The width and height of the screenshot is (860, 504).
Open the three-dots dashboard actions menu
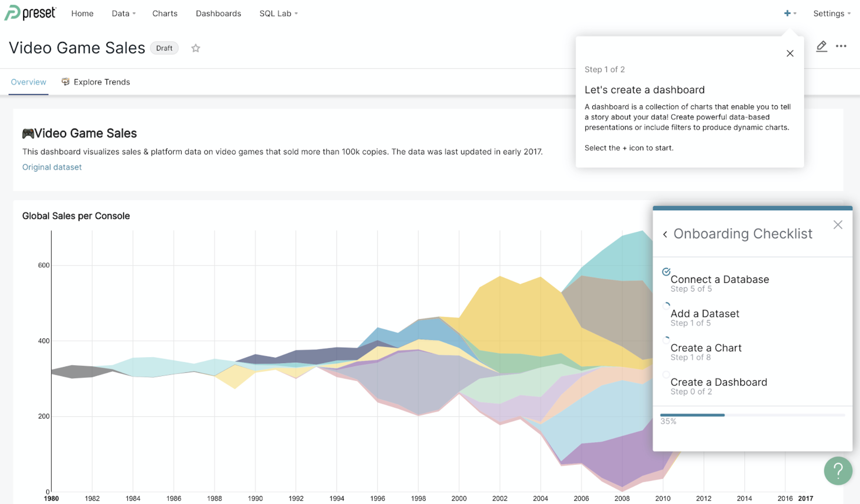(841, 46)
